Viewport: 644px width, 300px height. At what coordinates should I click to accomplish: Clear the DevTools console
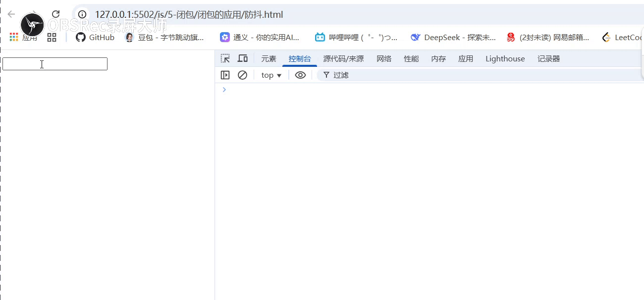tap(242, 75)
